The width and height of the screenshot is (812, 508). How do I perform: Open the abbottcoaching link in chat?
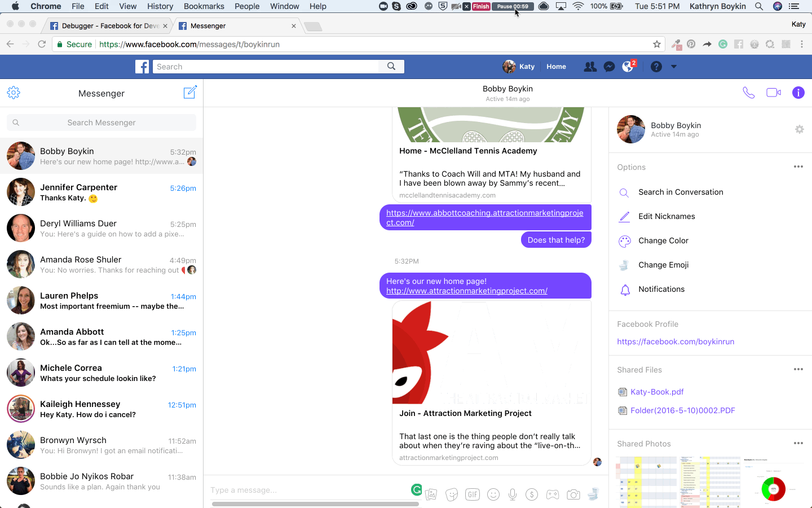click(x=485, y=217)
